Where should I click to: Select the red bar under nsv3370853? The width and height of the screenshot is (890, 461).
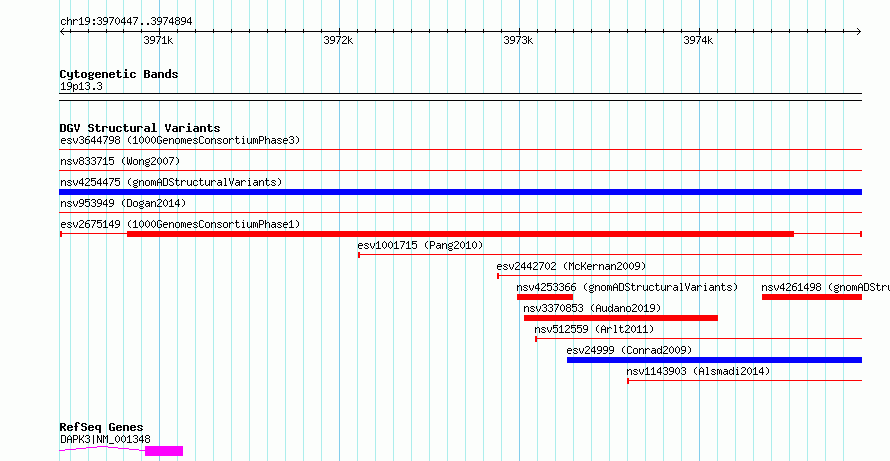[x=621, y=318]
